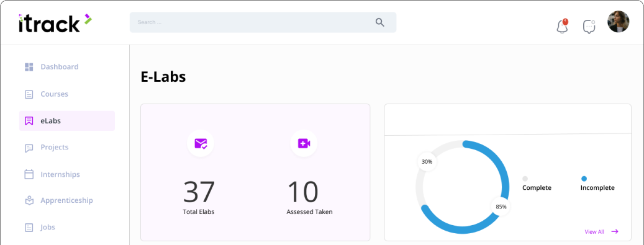Click the purple video camera icon
644x245 pixels.
click(x=304, y=143)
